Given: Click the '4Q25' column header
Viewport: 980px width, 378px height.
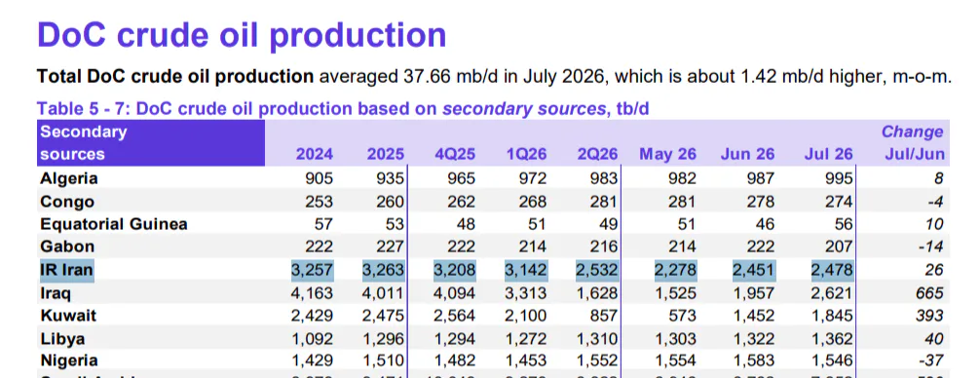Looking at the screenshot, I should [x=454, y=154].
